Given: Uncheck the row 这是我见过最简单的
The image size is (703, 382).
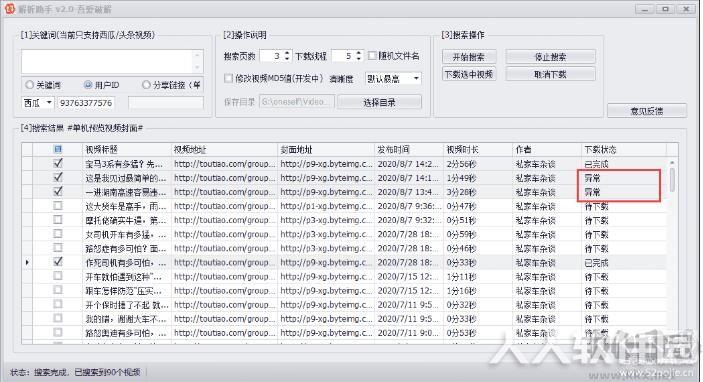Looking at the screenshot, I should [58, 178].
